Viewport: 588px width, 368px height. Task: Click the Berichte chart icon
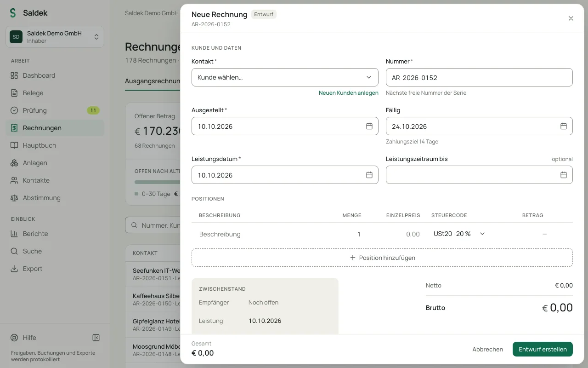tap(14, 234)
